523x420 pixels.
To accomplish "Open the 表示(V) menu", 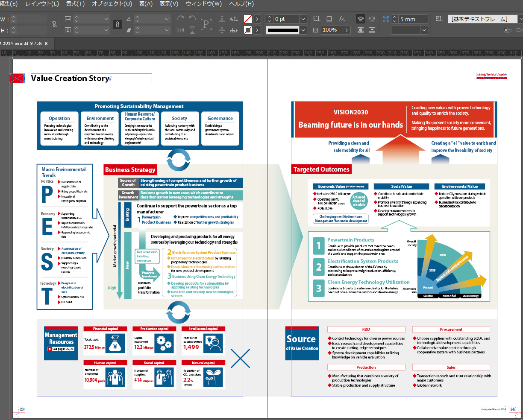I will click(x=169, y=4).
